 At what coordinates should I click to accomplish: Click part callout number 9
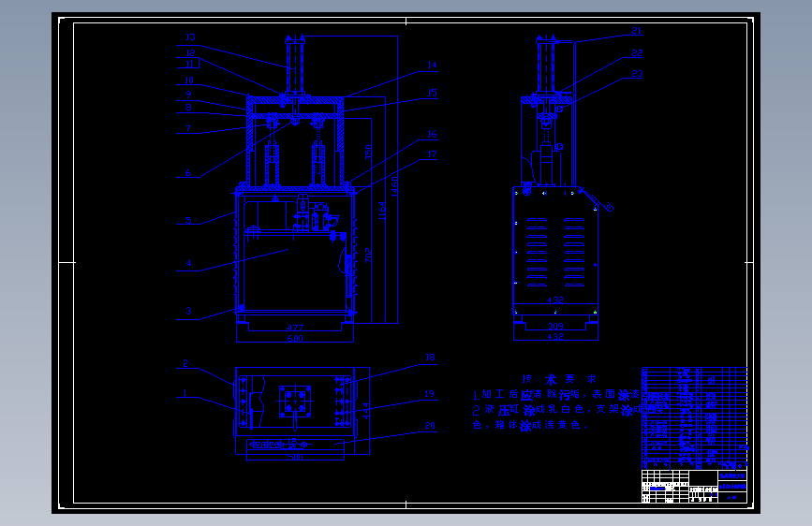188,95
